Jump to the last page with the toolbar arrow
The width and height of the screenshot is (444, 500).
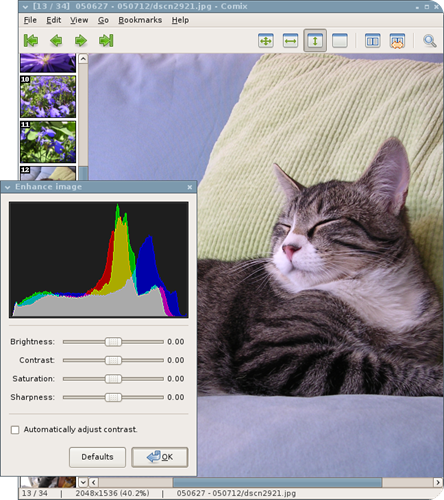[x=106, y=41]
